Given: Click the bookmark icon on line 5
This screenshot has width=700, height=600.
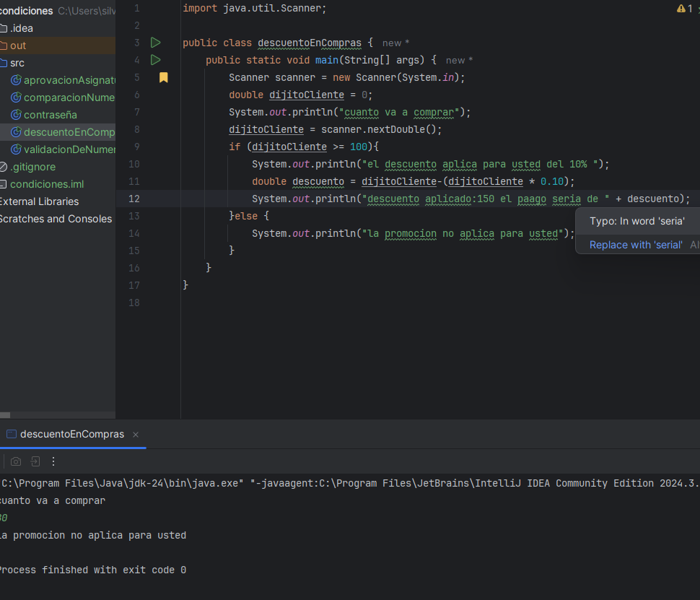Looking at the screenshot, I should tap(164, 78).
